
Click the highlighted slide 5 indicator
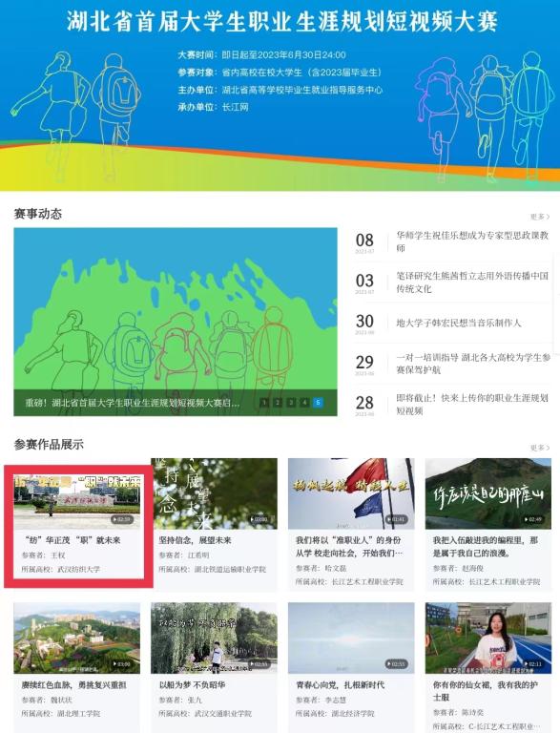click(x=318, y=402)
